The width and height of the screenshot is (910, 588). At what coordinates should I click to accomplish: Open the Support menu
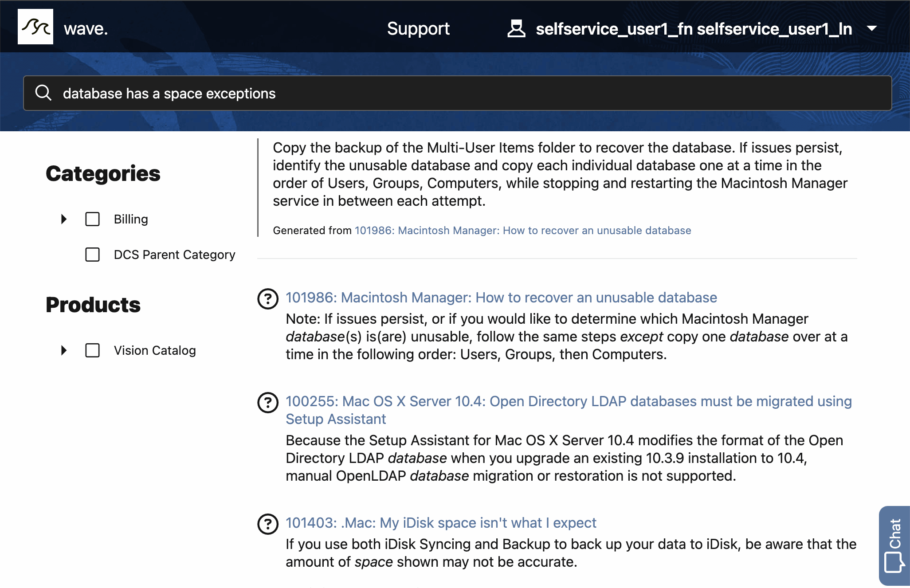point(418,28)
